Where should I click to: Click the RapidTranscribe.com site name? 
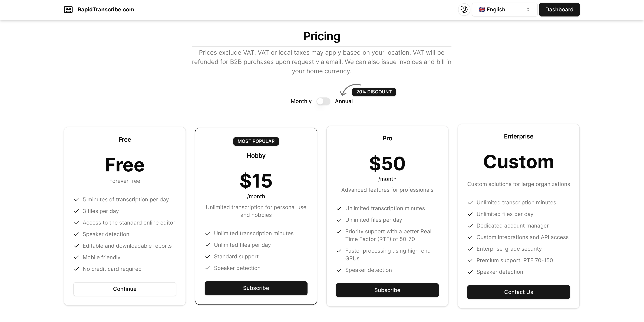tap(106, 9)
